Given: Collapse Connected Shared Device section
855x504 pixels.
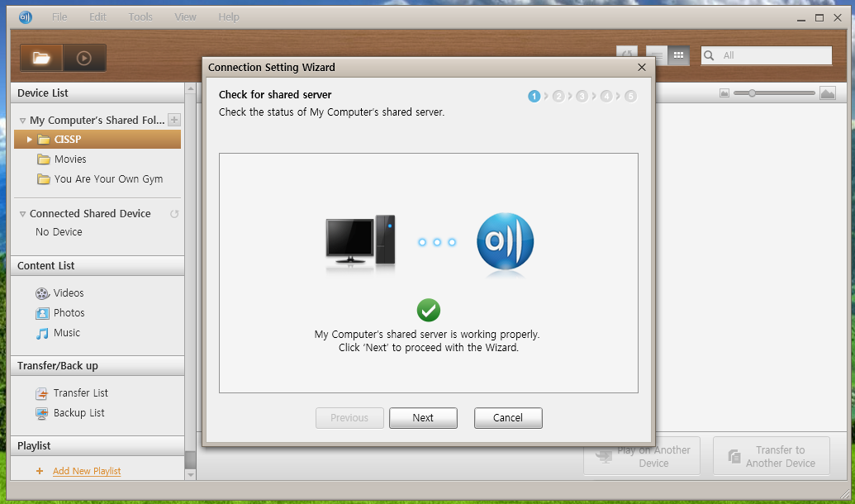Looking at the screenshot, I should click(22, 214).
